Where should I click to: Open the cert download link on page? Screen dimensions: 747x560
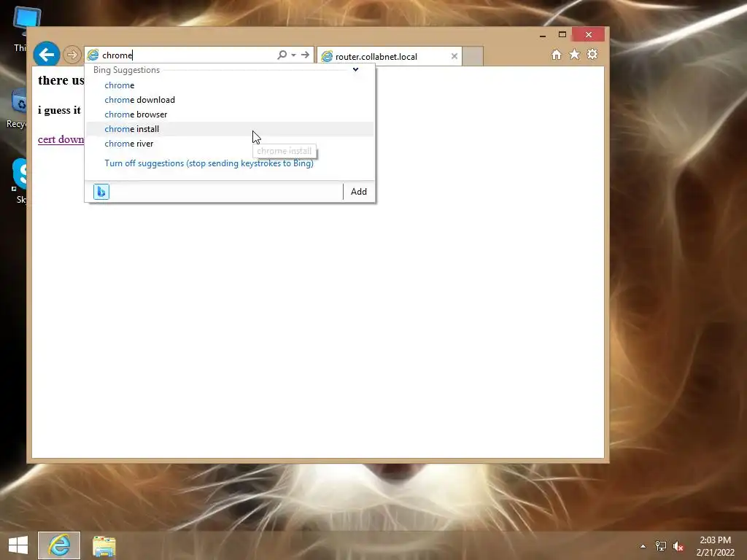click(61, 139)
